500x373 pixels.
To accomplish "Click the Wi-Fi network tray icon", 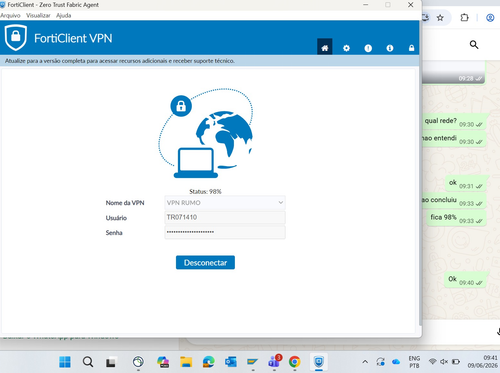I will tap(433, 362).
